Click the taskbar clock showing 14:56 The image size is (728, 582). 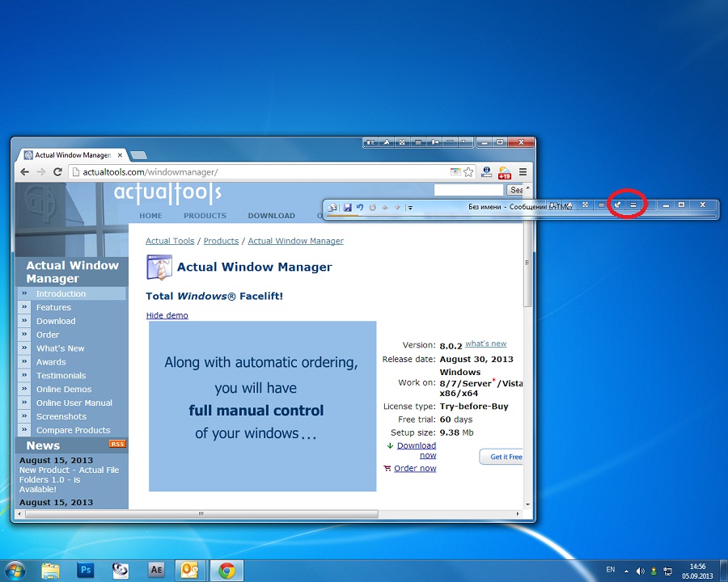(697, 571)
